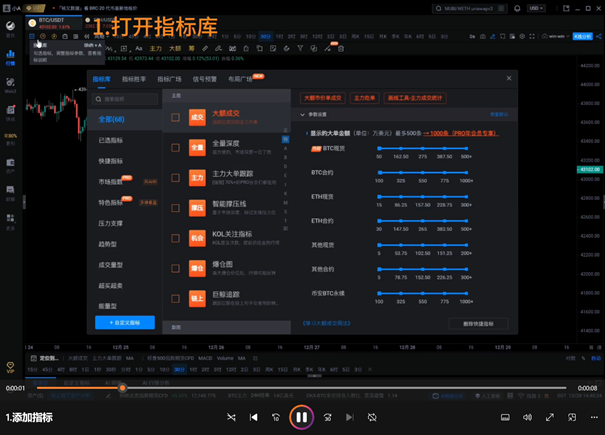Select the 全部(68) category

125,119
